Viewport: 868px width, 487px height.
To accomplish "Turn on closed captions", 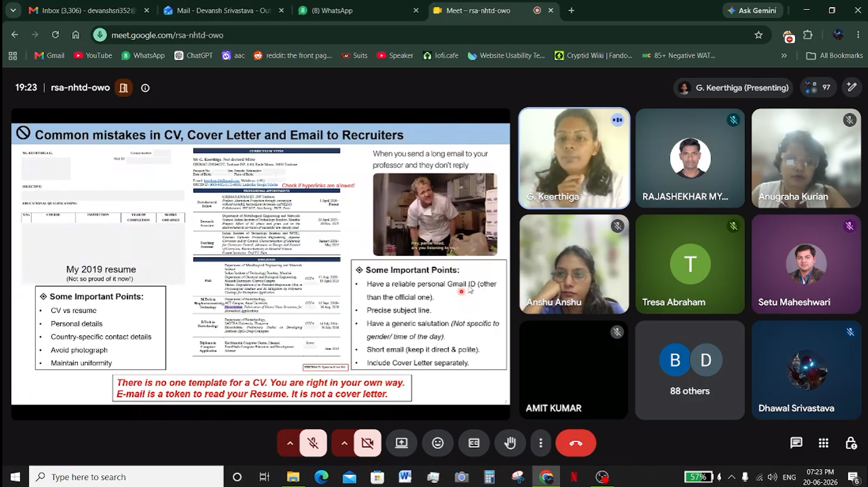I will pos(474,443).
